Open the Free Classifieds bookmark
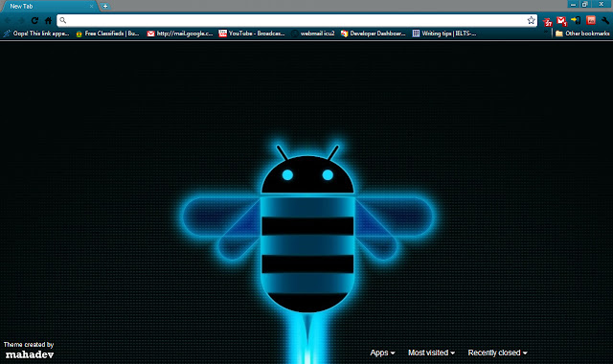Viewport: 613px width, 364px height. (x=107, y=34)
